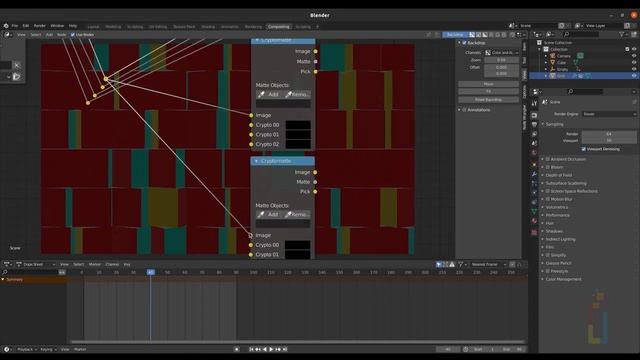Click the backdrop Zoom value field
640x360 pixels.
pyautogui.click(x=502, y=60)
